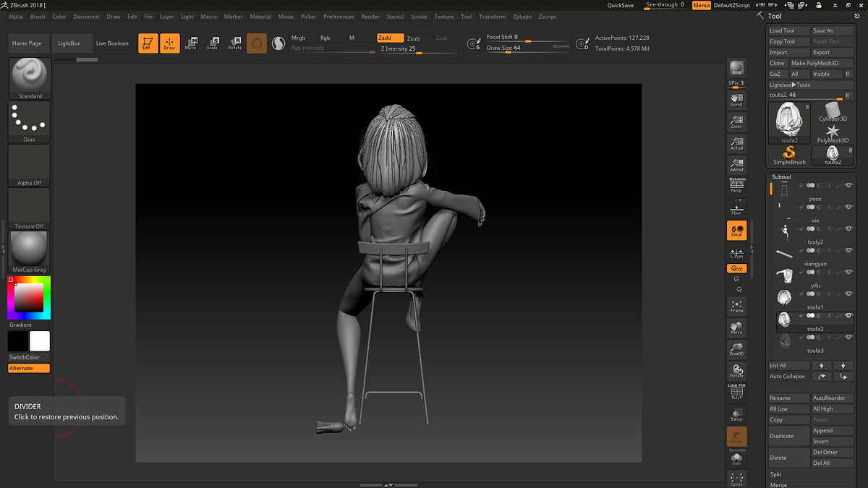Open the Xpose icon
Image resolution: width=868 pixels, height=488 pixels.
tap(736, 479)
